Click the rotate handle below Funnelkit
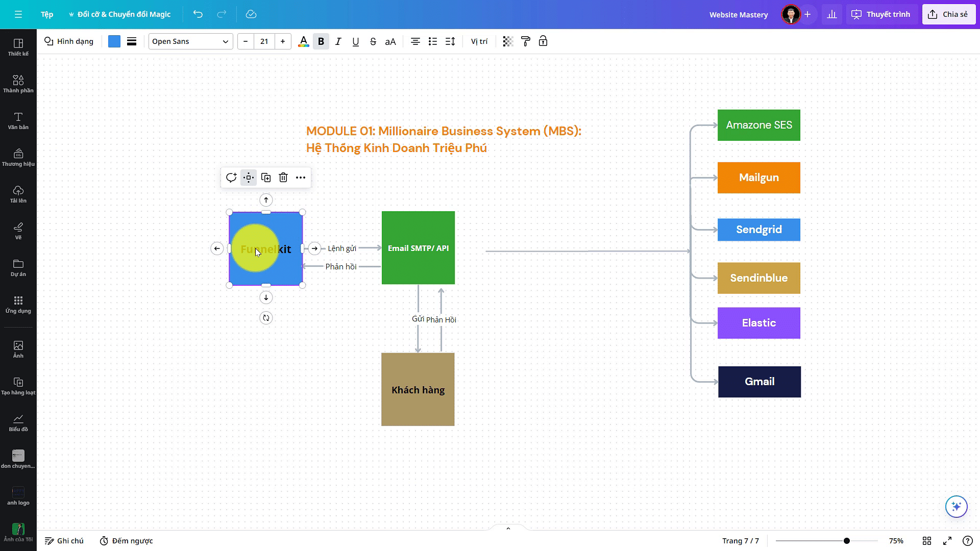The width and height of the screenshot is (980, 551). tap(266, 318)
